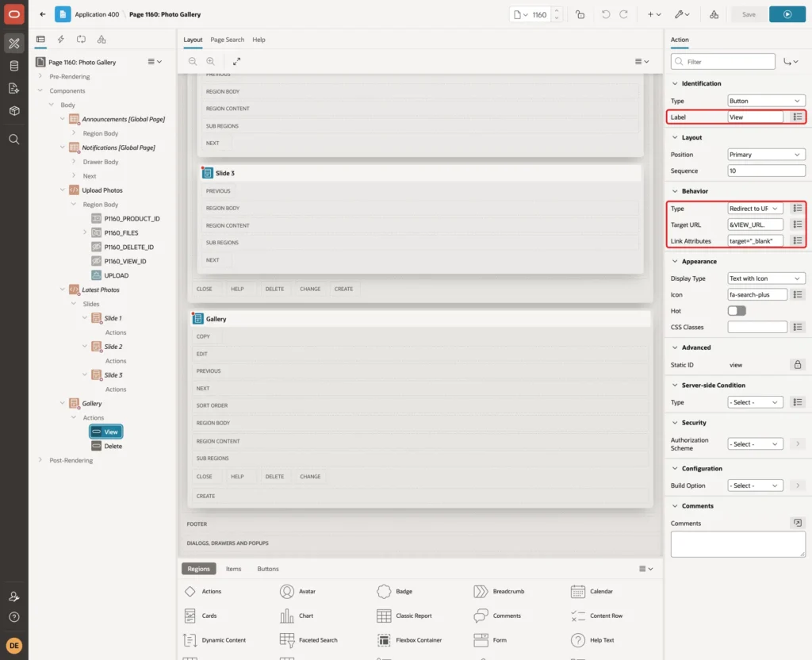
Task: Run the page with play button
Action: click(787, 14)
